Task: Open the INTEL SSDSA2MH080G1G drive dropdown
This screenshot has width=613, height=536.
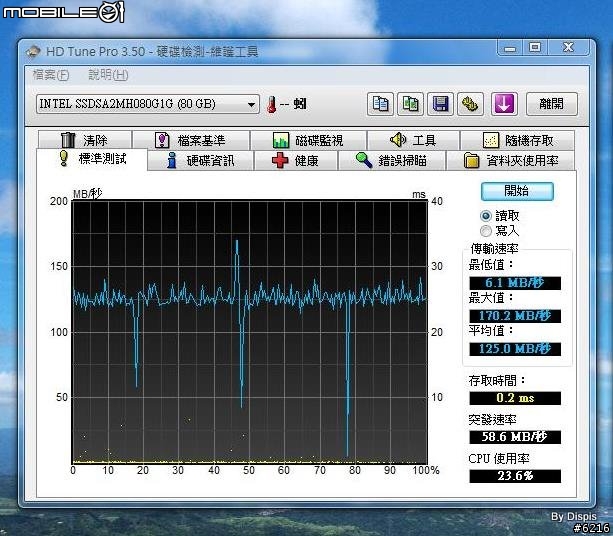Action: [x=148, y=104]
